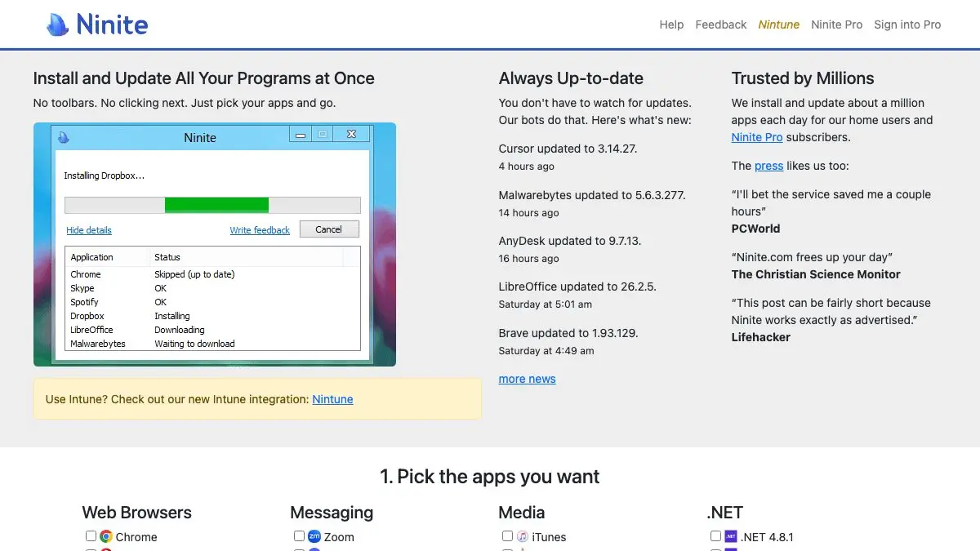Click the Ninite installer screenshot image
The width and height of the screenshot is (980, 551).
click(x=215, y=244)
